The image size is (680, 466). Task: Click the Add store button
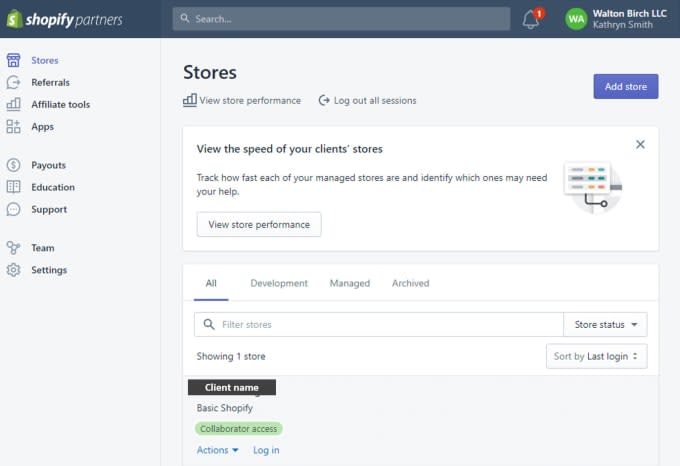[x=625, y=86]
